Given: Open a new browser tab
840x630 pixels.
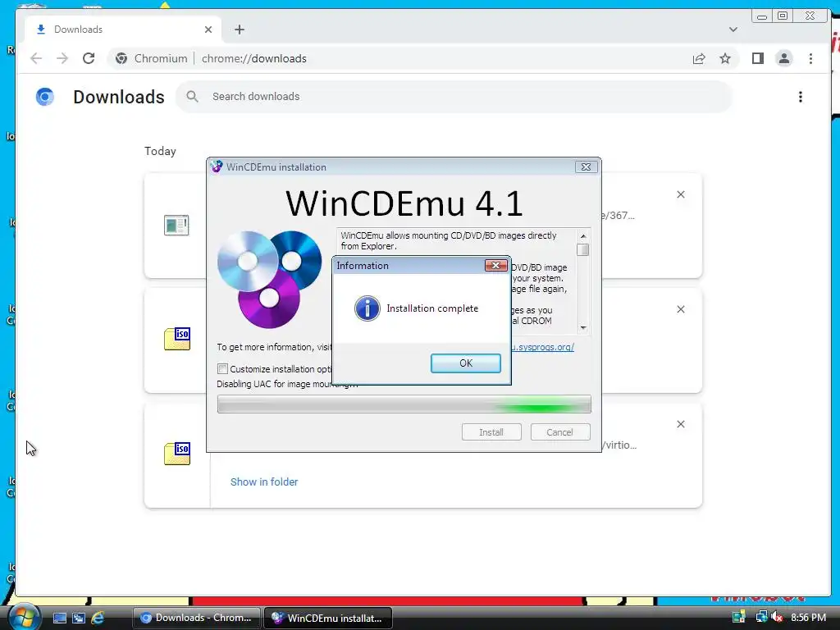Looking at the screenshot, I should (x=240, y=30).
